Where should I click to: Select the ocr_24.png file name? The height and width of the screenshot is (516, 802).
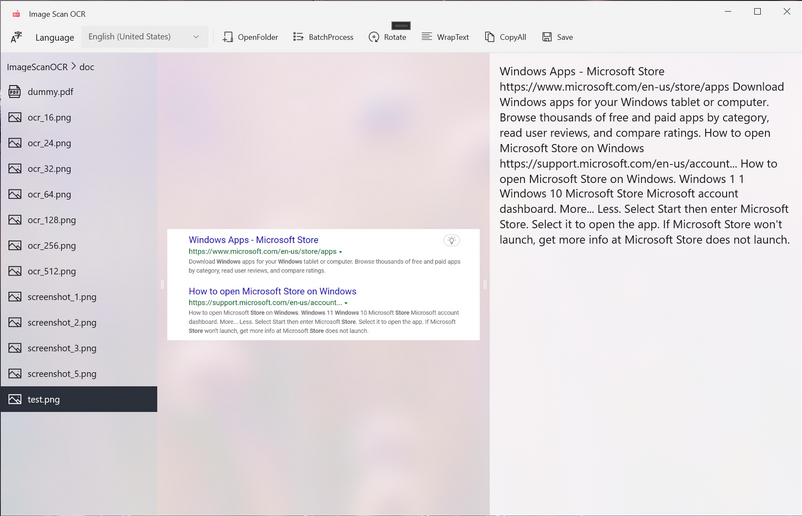pyautogui.click(x=49, y=143)
